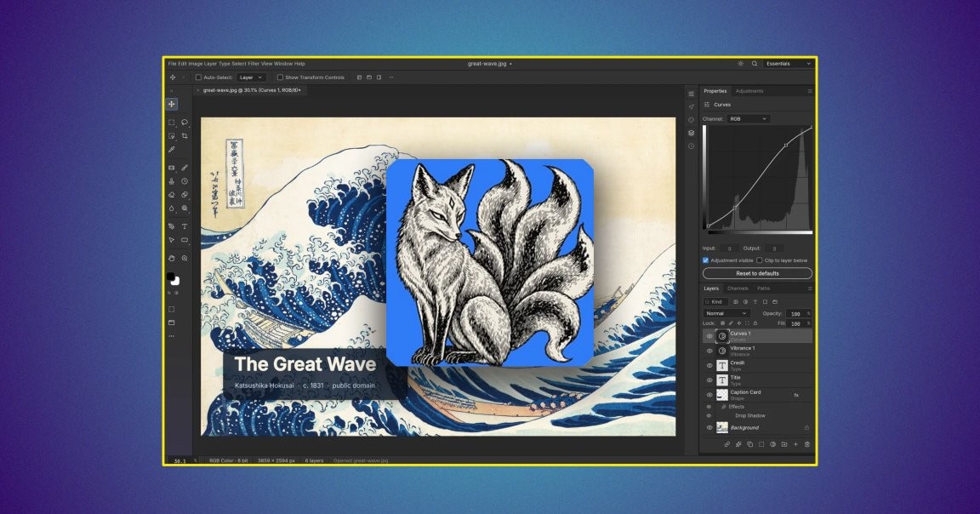Select the Pen tool
This screenshot has height=514, width=980.
(171, 226)
